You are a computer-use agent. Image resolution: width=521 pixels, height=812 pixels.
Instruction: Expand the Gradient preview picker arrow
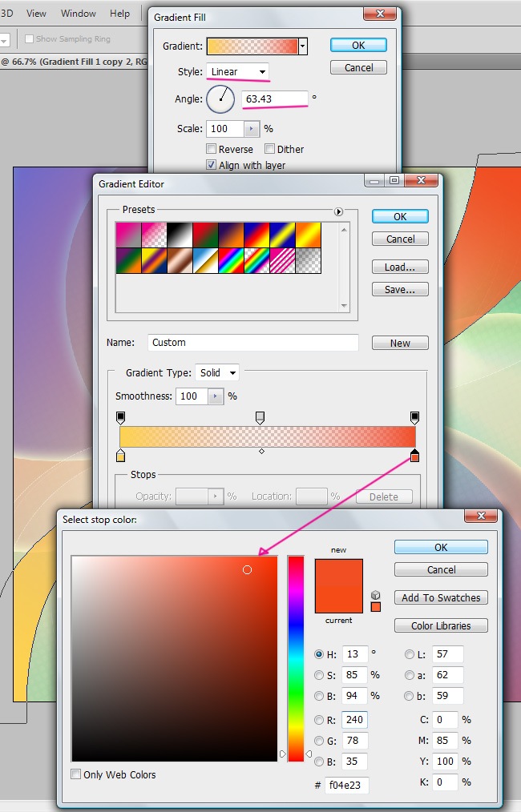[303, 46]
